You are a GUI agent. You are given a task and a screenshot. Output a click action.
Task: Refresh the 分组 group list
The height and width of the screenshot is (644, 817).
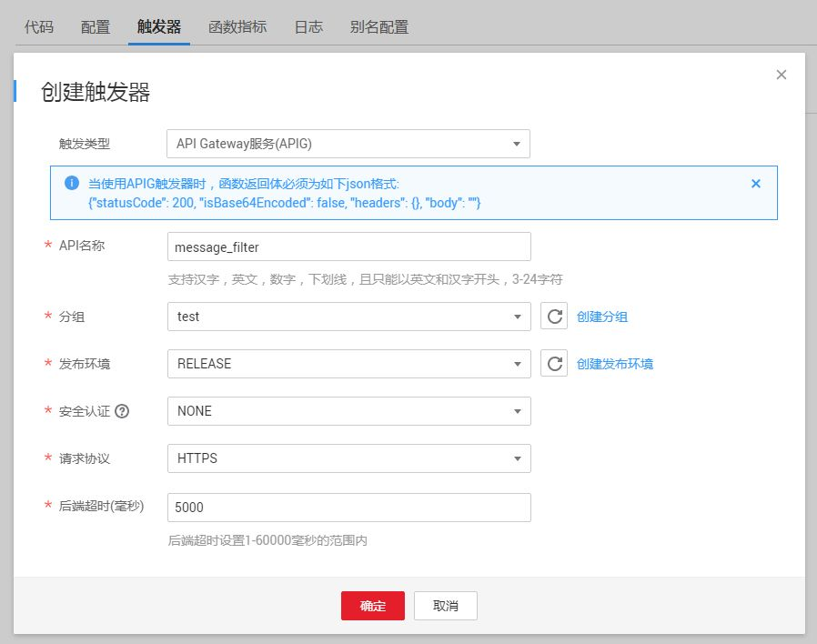coord(554,317)
